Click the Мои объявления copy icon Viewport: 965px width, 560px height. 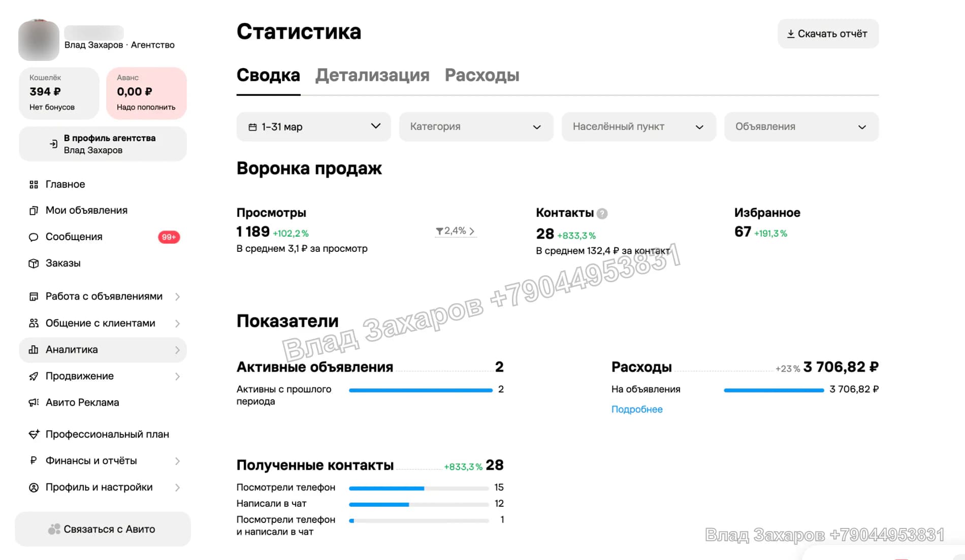click(34, 211)
